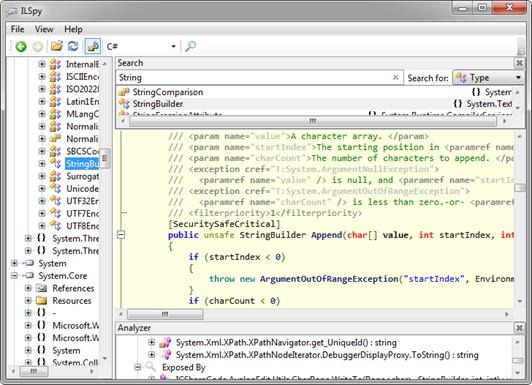
Task: Click the DebuggerDisplayProxy.ToString method icon
Action: point(166,355)
